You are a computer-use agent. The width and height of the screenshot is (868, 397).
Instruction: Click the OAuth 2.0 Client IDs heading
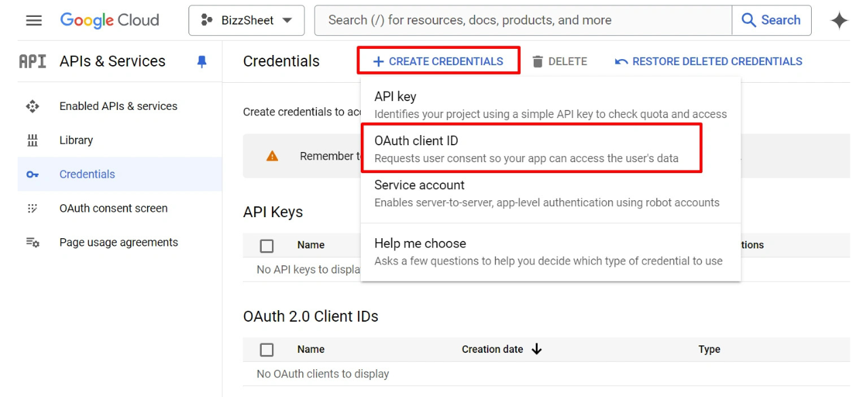click(311, 316)
